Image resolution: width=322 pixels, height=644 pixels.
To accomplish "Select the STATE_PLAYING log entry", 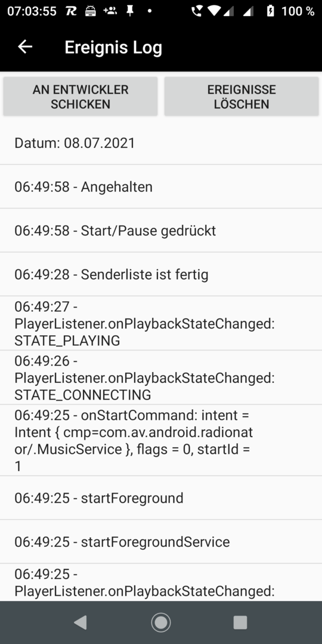I will [161, 323].
